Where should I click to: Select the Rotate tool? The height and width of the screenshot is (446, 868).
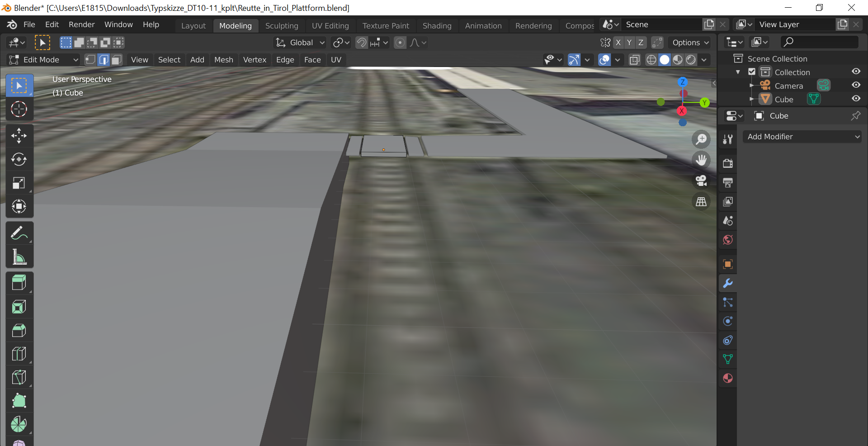click(19, 159)
